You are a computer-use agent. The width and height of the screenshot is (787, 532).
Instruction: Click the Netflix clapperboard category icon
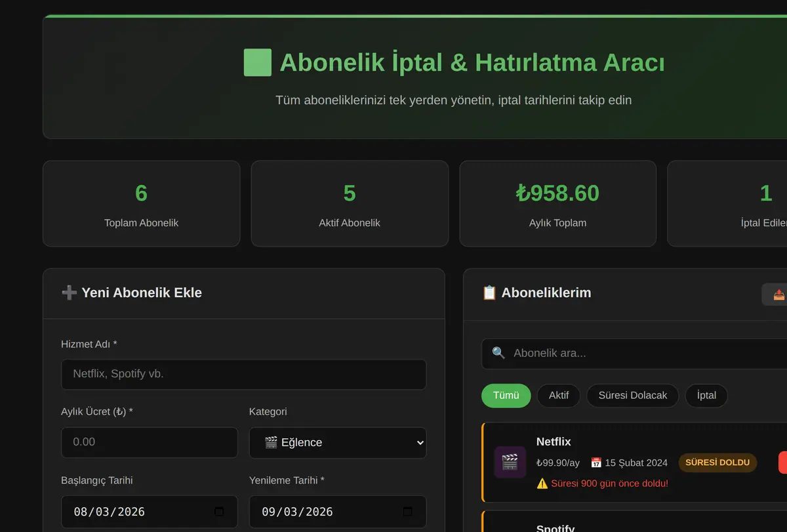coord(510,462)
